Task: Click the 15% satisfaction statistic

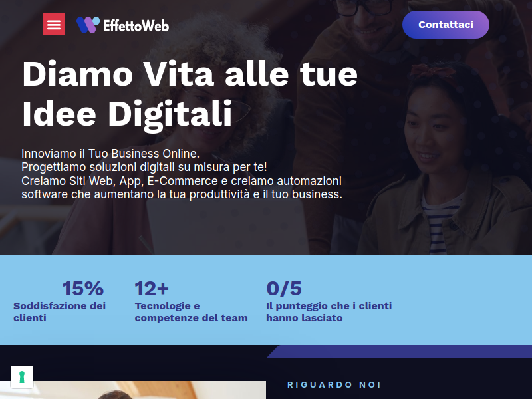Action: click(x=82, y=289)
